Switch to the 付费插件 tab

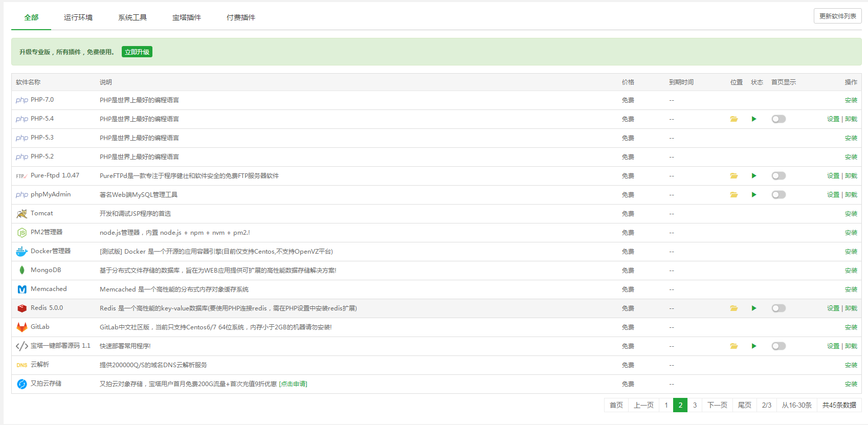coord(241,17)
